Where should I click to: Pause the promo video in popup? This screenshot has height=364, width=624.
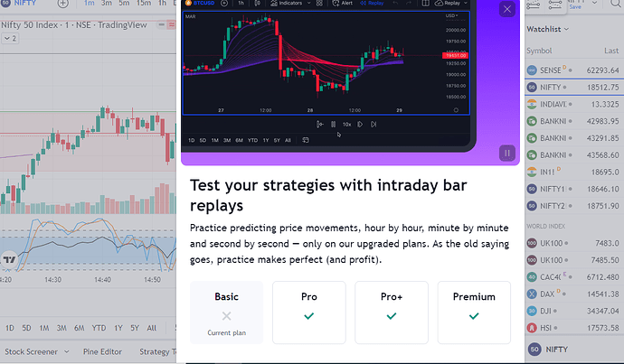(x=507, y=153)
